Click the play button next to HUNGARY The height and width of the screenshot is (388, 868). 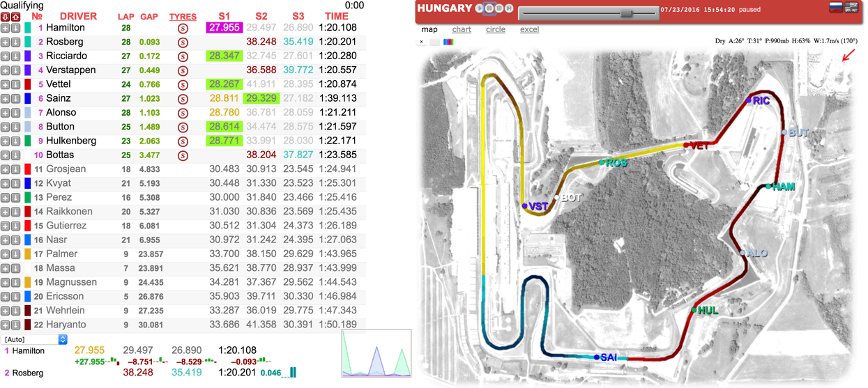[x=480, y=8]
